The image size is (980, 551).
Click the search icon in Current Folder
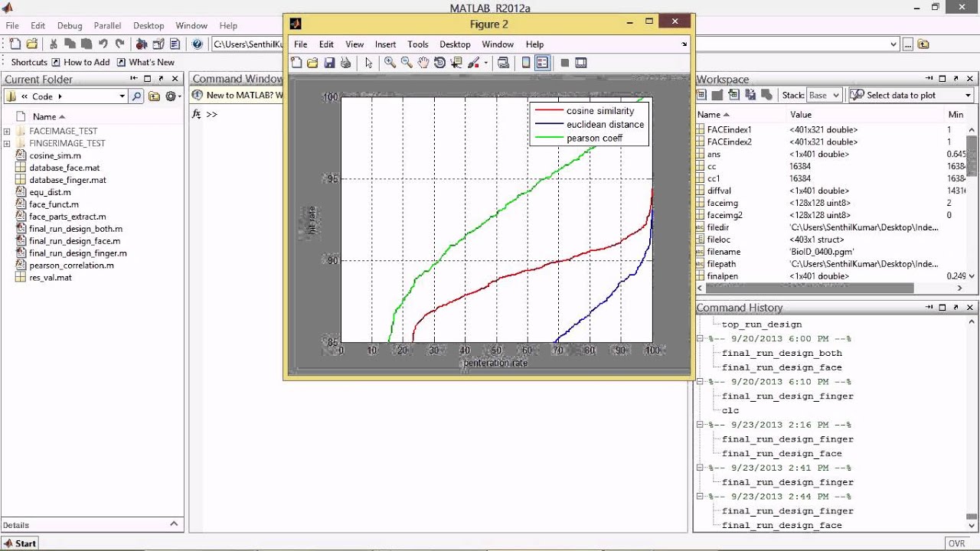(136, 96)
